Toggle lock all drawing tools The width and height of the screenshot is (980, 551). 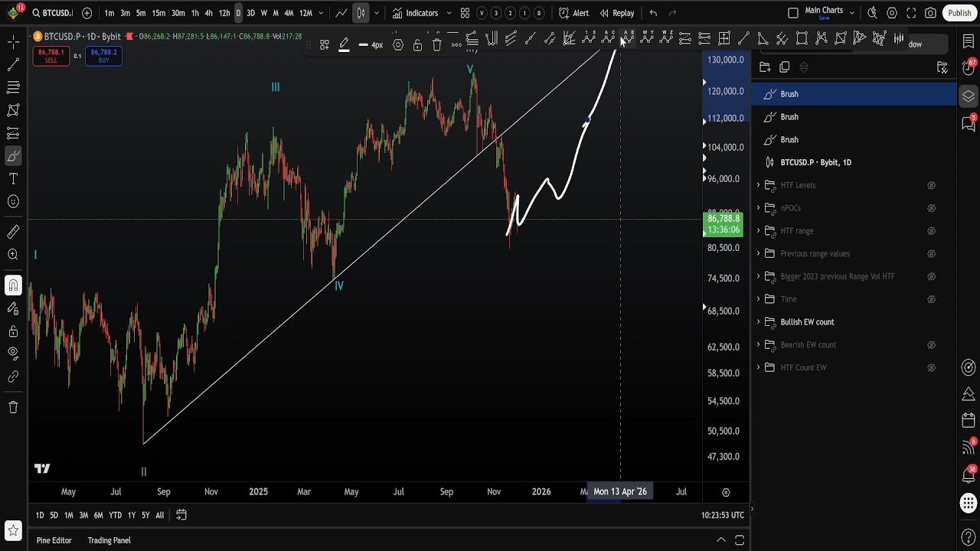pyautogui.click(x=13, y=331)
